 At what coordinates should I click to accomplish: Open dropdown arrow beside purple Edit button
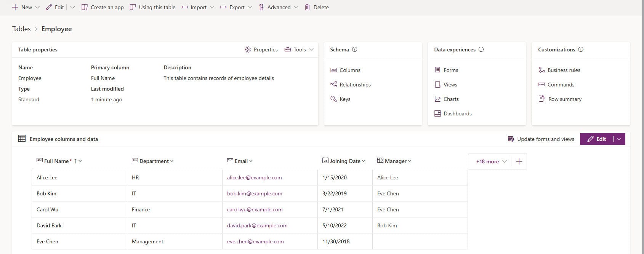pos(619,139)
